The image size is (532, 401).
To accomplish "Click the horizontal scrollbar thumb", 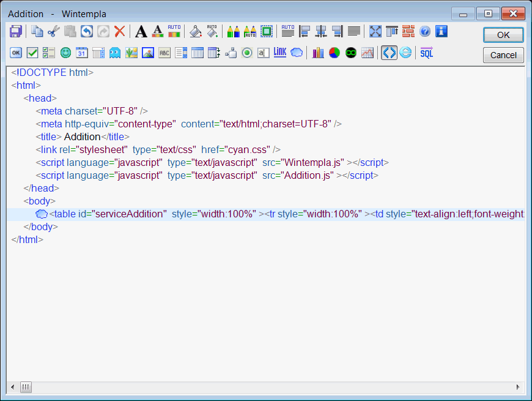I will (26, 387).
